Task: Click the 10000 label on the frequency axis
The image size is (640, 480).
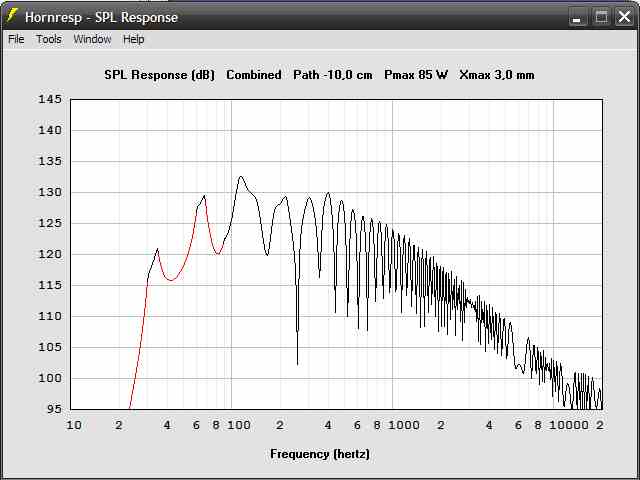Action: [569, 425]
